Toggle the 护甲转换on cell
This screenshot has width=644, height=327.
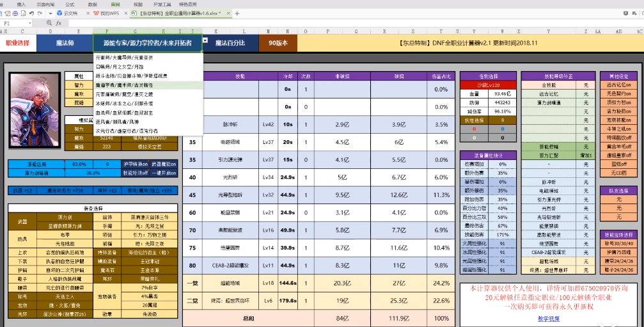135,164
